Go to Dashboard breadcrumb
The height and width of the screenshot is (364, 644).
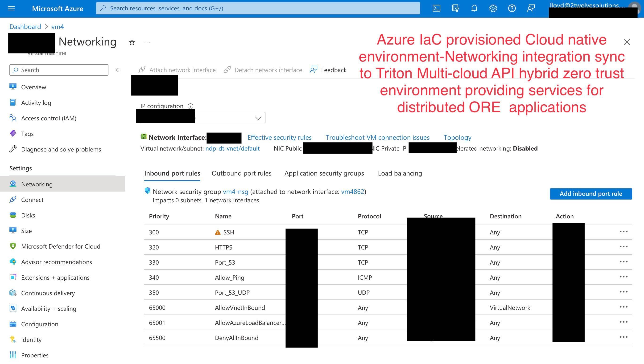point(25,26)
